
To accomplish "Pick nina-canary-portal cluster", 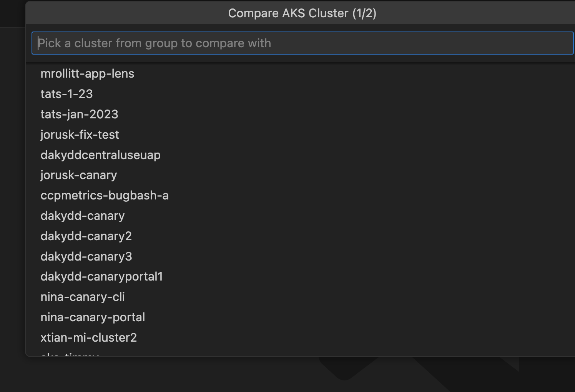I will point(302,317).
